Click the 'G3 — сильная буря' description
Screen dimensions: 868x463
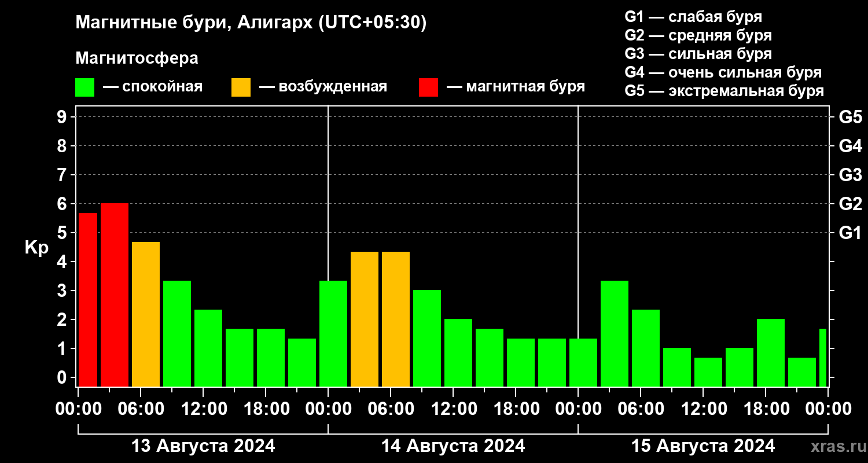coord(698,54)
